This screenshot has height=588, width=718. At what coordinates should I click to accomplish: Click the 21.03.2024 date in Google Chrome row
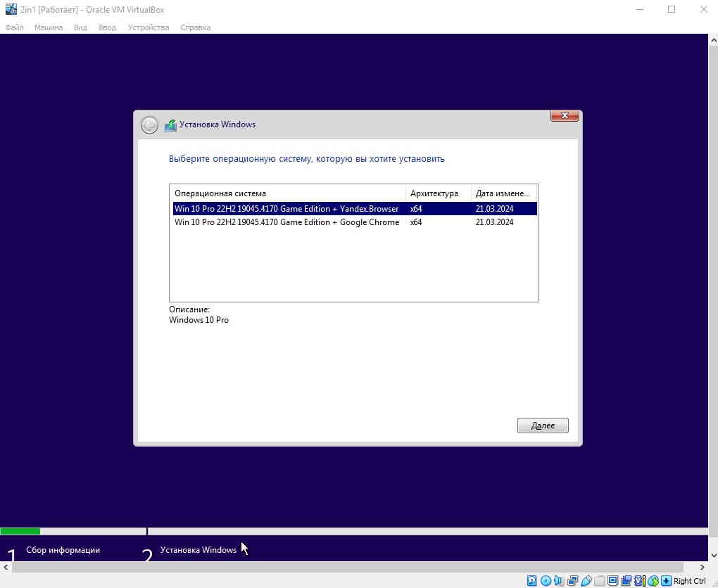pos(494,222)
